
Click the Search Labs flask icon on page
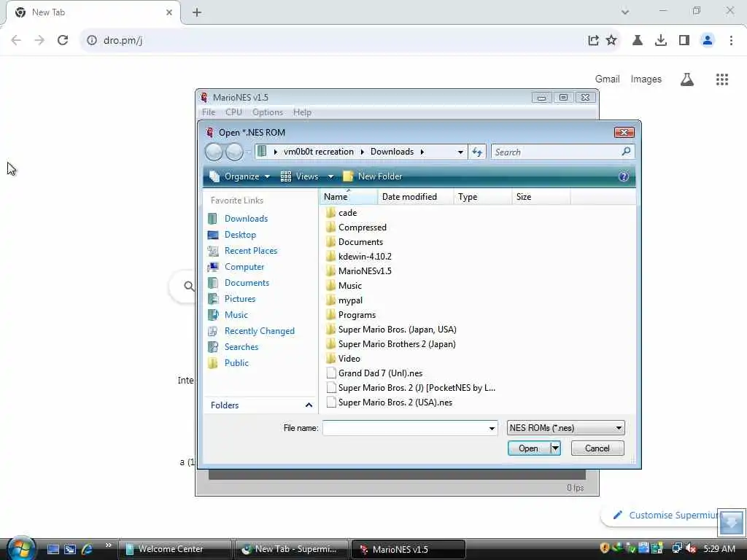pyautogui.click(x=687, y=79)
